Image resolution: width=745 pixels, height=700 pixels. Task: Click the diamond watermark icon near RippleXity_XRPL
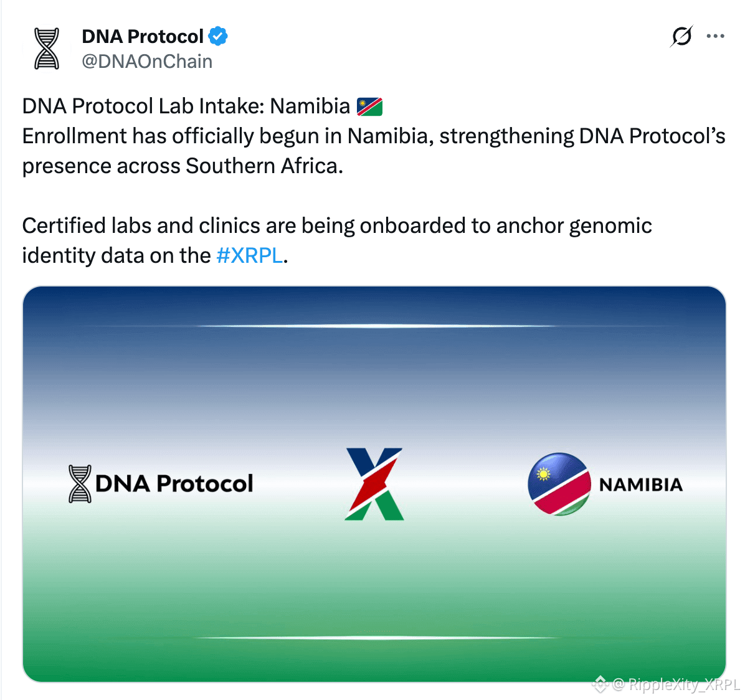tap(600, 684)
